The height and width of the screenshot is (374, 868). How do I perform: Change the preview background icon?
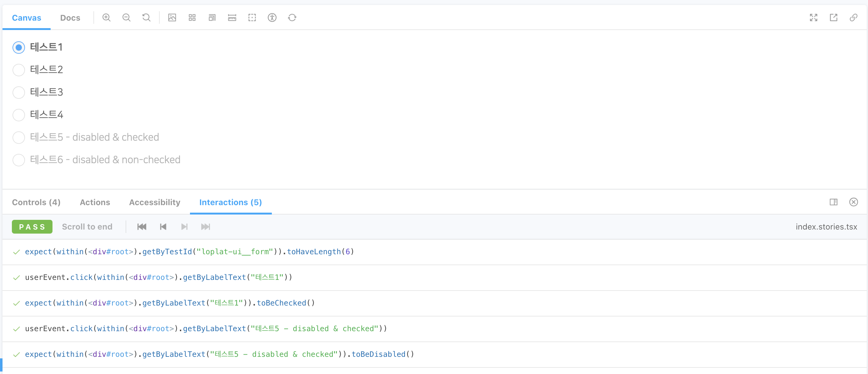[x=172, y=18]
